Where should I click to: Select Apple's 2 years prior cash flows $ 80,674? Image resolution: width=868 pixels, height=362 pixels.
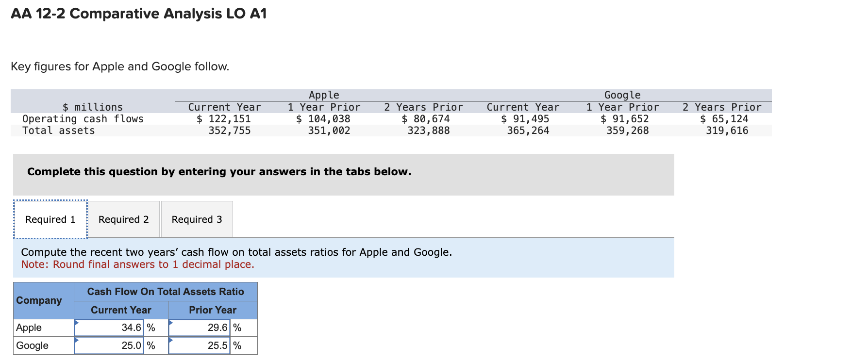426,119
